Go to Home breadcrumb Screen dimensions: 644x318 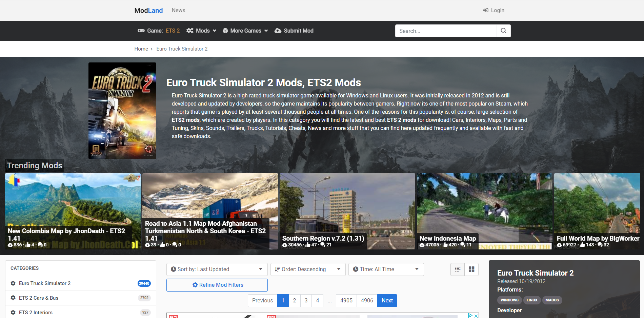(x=141, y=49)
